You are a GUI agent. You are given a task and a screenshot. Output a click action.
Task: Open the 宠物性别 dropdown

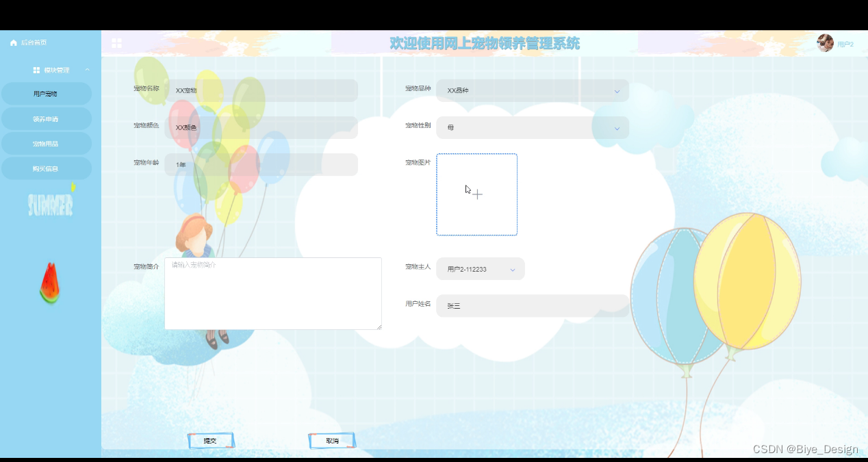533,127
